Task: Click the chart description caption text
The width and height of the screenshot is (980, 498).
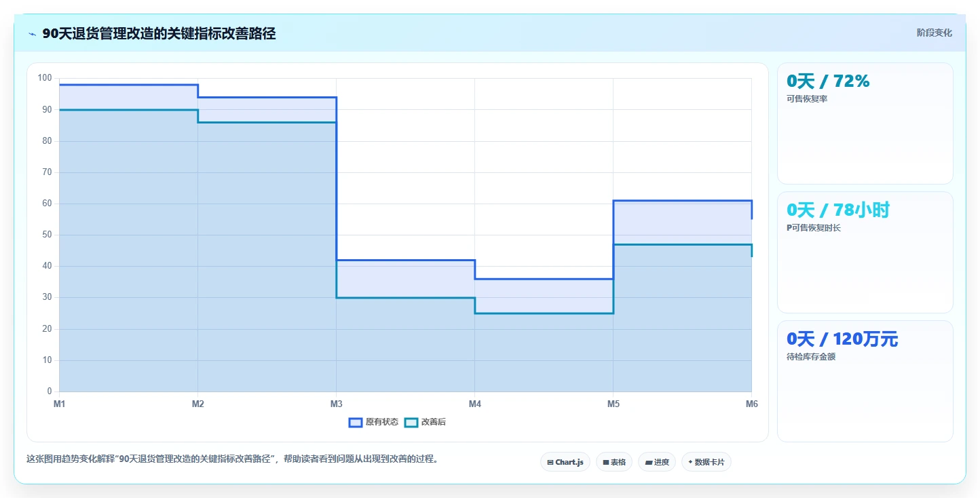Action: [233, 459]
